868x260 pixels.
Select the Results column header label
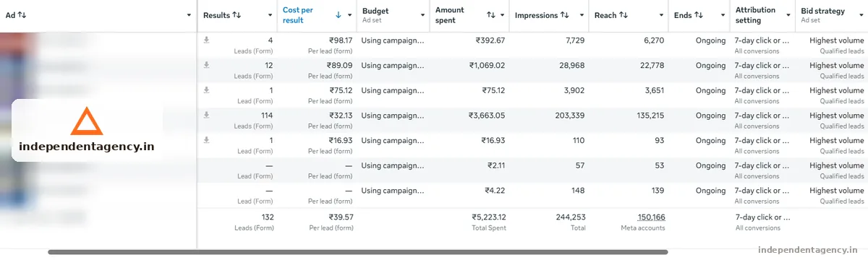216,15
